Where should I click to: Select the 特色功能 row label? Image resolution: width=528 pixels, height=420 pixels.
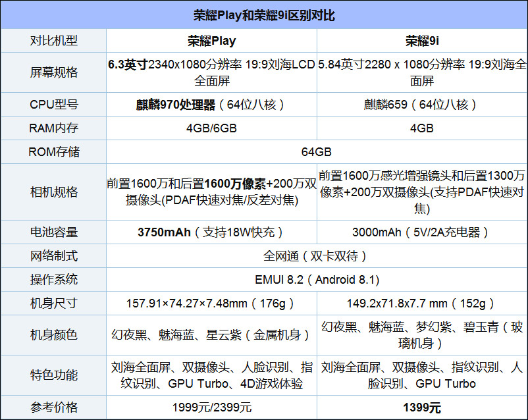(x=53, y=375)
